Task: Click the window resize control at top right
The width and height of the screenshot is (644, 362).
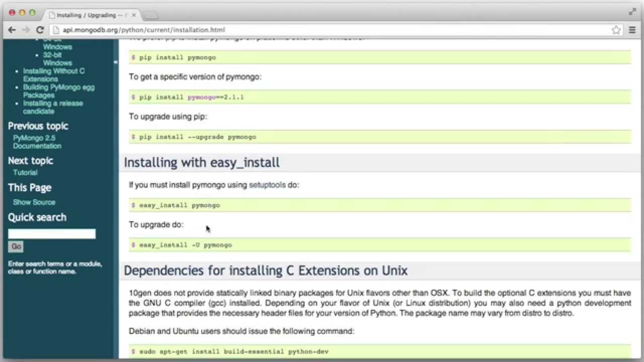Action: pyautogui.click(x=632, y=11)
